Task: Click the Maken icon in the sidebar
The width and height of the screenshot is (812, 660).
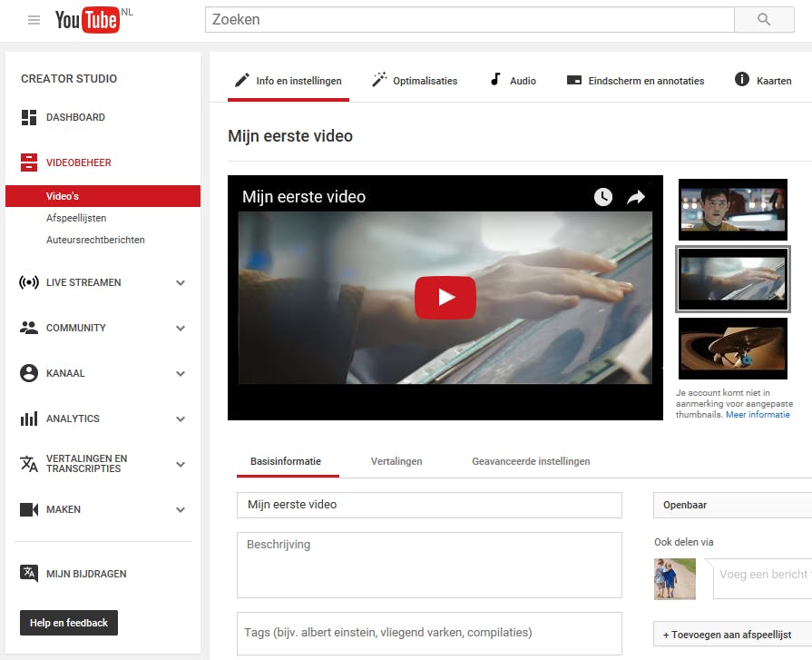Action: tap(29, 509)
